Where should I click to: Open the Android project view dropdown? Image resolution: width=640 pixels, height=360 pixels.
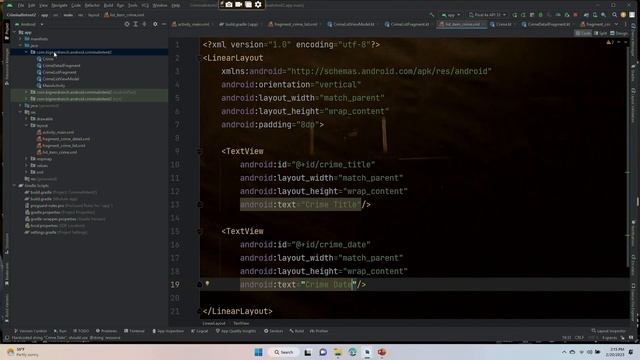29,24
